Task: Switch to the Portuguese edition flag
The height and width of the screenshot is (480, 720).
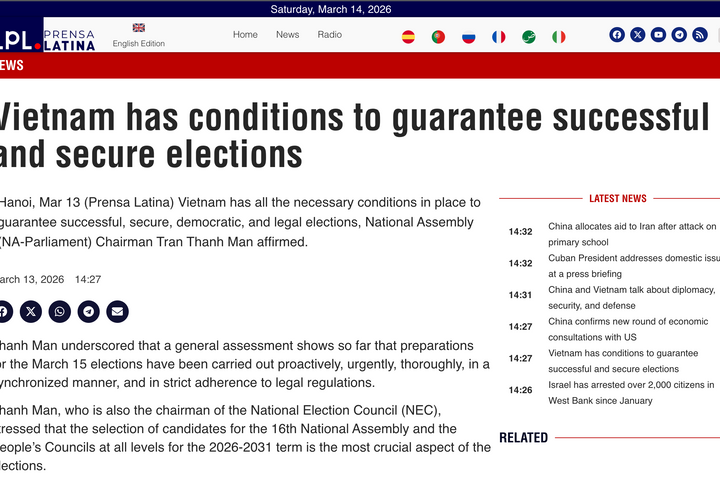Action: pyautogui.click(x=438, y=37)
